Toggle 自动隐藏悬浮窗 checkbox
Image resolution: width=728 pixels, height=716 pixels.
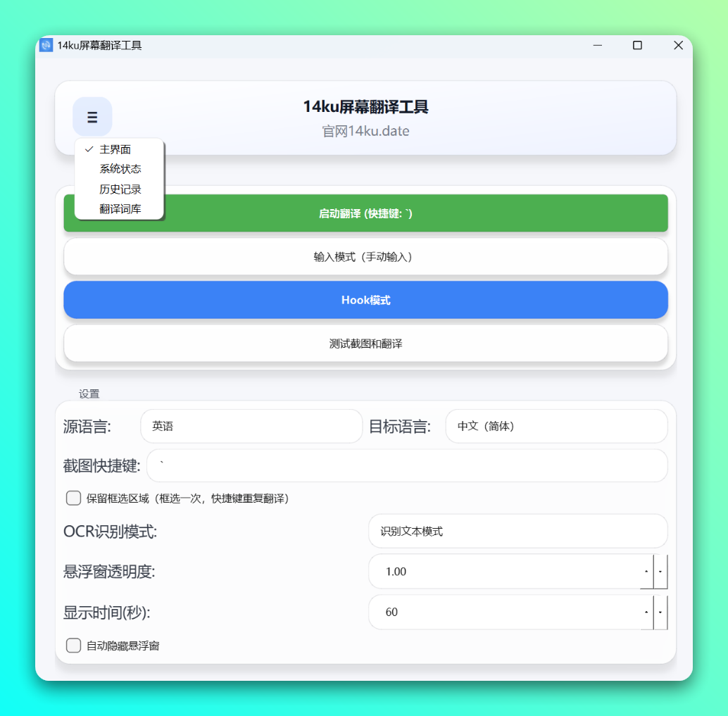pyautogui.click(x=74, y=645)
